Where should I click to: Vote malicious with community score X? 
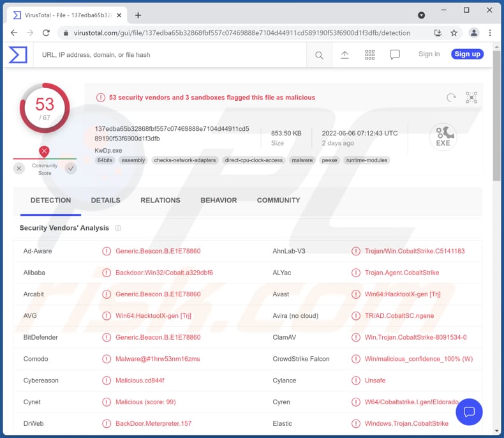(19, 169)
